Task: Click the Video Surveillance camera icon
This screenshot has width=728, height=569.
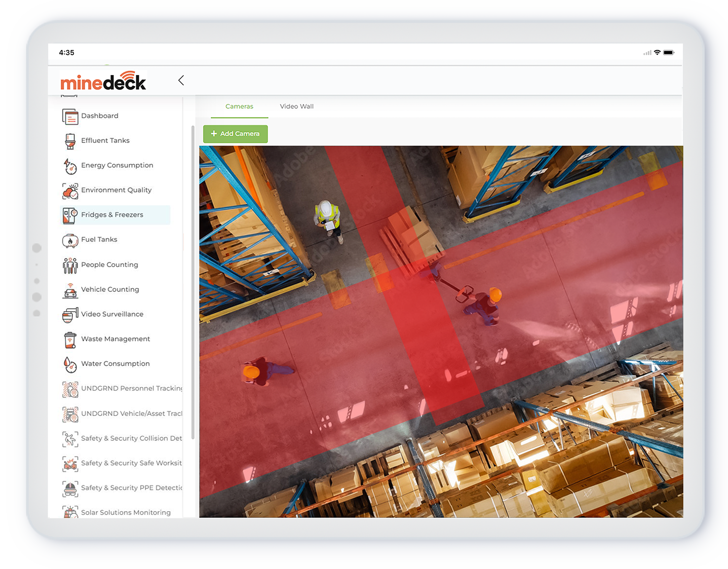Action: pos(70,315)
